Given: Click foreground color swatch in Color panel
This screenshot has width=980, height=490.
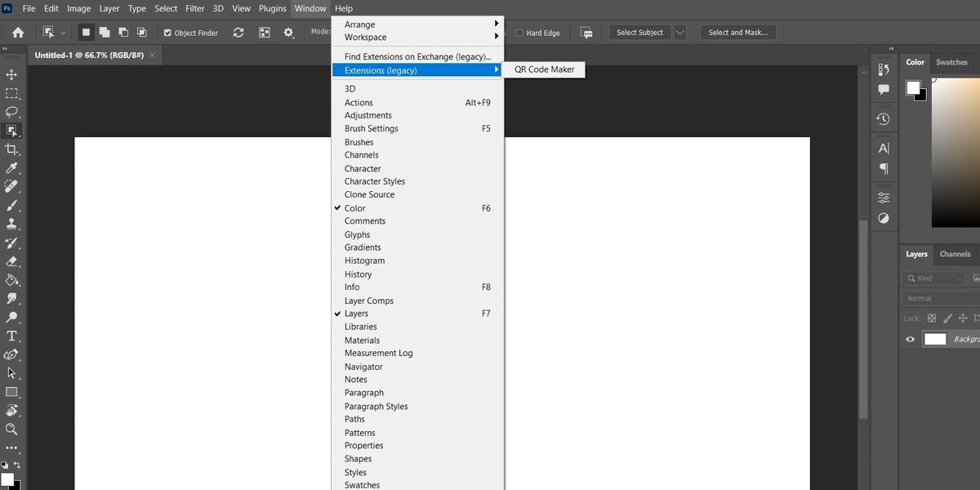Looking at the screenshot, I should click(913, 87).
